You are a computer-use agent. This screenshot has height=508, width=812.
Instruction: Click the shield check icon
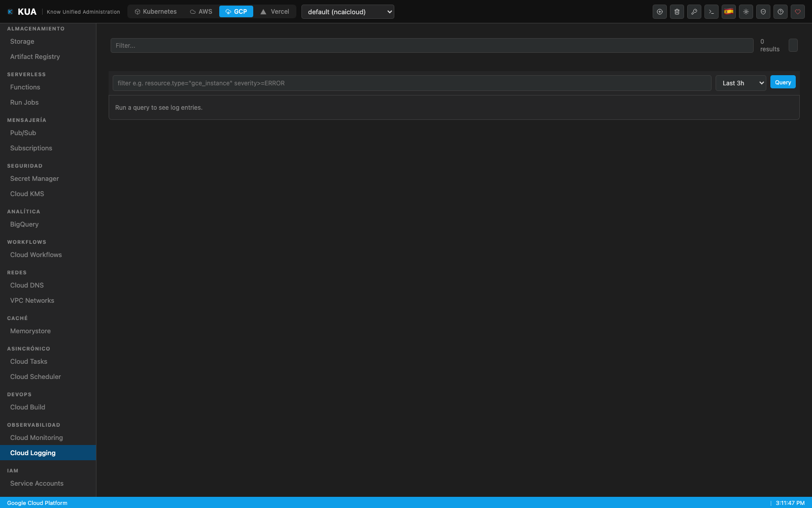point(763,12)
